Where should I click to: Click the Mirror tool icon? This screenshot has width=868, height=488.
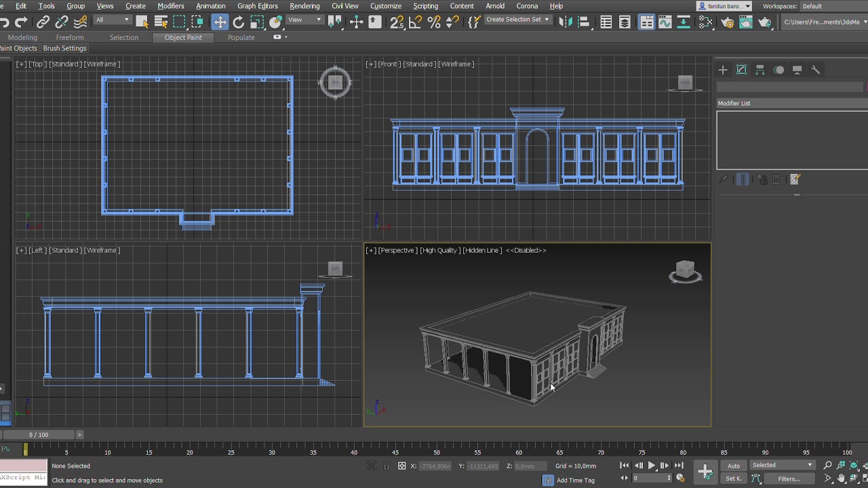565,22
